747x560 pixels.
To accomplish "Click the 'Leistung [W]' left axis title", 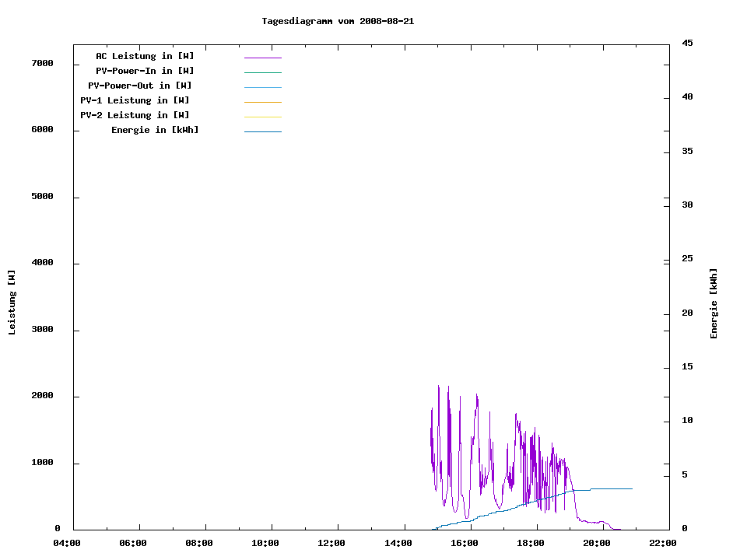I will click(x=12, y=303).
